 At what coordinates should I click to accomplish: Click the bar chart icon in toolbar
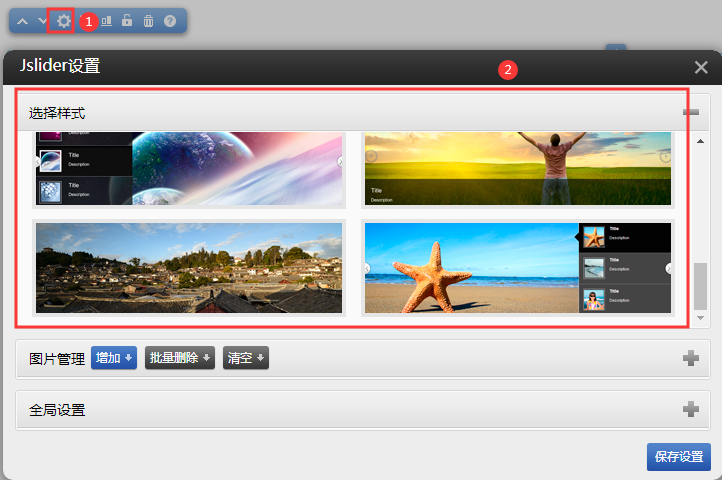[106, 20]
